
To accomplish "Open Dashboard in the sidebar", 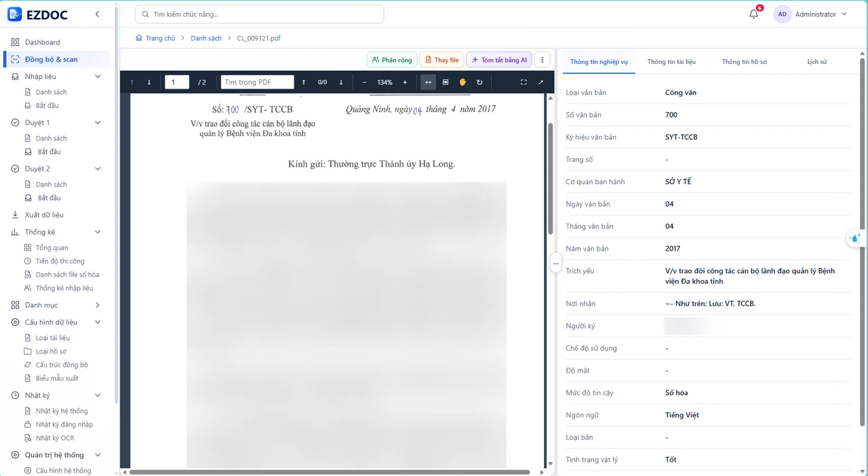I will click(x=42, y=42).
